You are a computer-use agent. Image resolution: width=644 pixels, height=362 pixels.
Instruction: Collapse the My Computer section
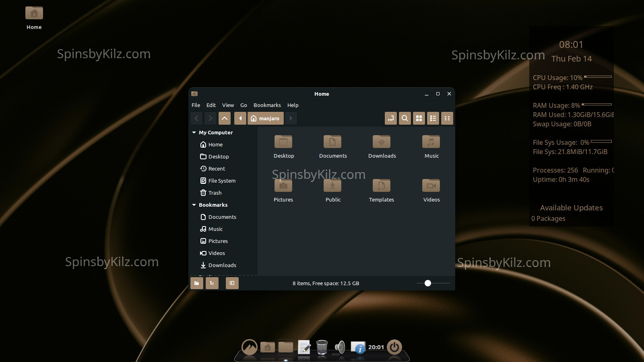tap(194, 133)
